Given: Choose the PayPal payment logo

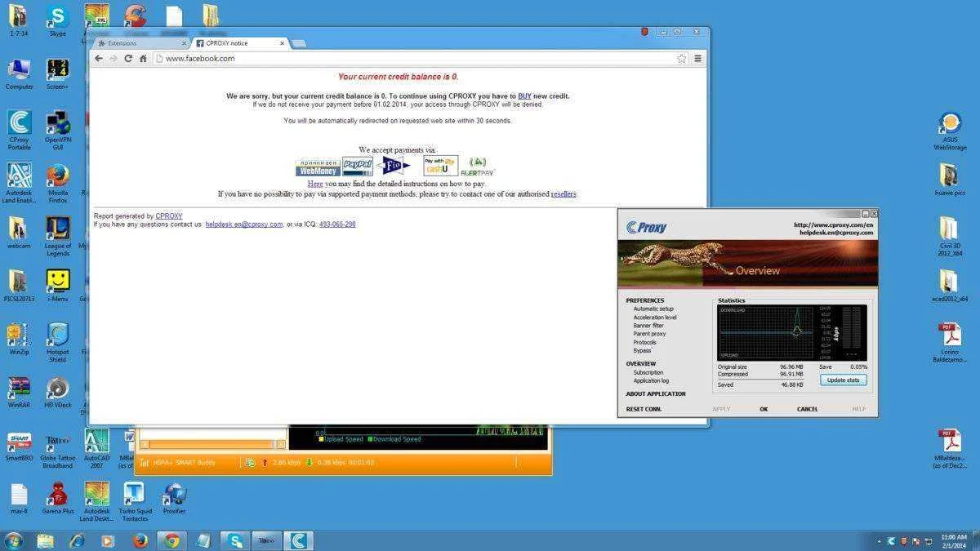Looking at the screenshot, I should (358, 167).
